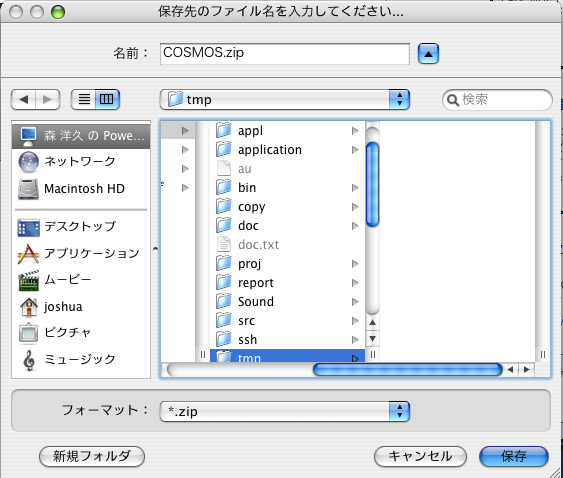Switch to list view mode

click(84, 99)
